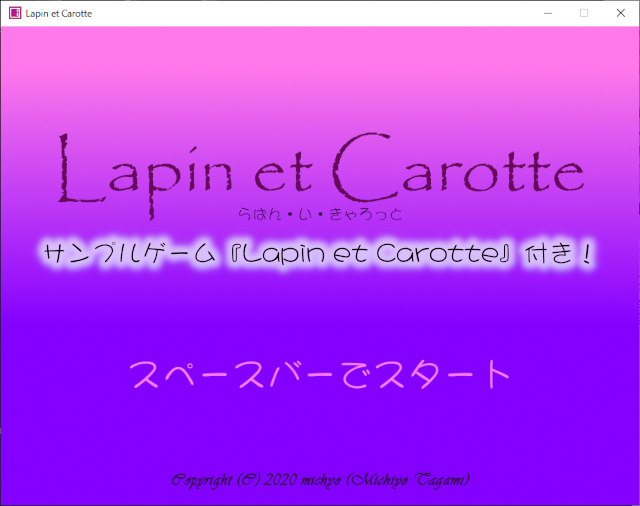640x506 pixels.
Task: Click the 'サンプルゲーム『Lapin et Carotte』付き!' banner
Action: coord(318,254)
